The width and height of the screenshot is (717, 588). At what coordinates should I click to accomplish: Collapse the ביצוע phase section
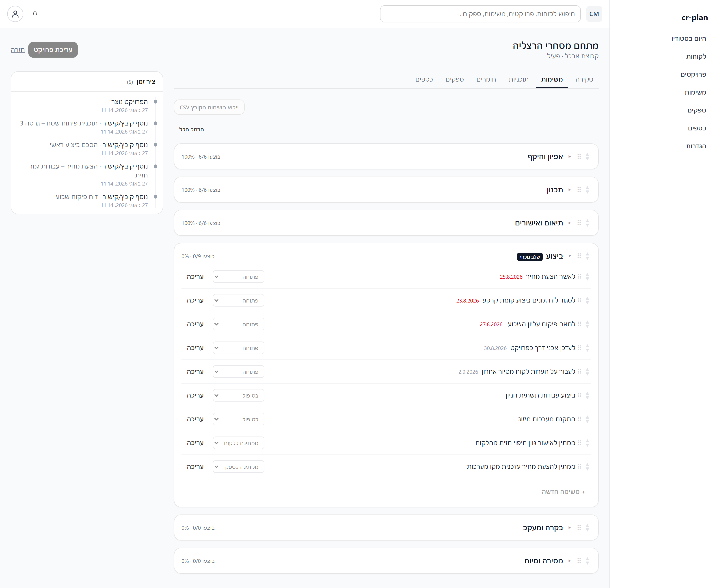570,256
